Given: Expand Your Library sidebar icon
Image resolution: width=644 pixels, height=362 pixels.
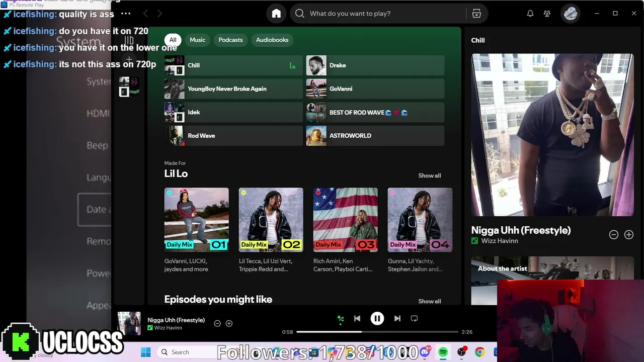Looking at the screenshot, I should [129, 40].
